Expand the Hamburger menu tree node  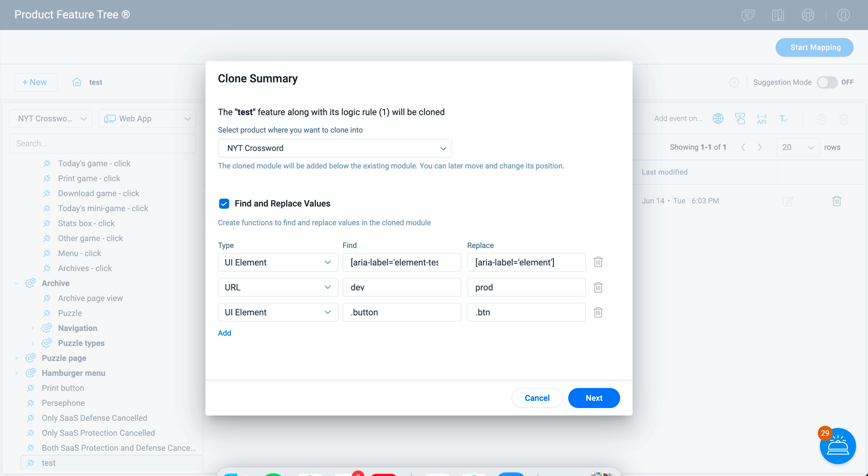point(17,373)
